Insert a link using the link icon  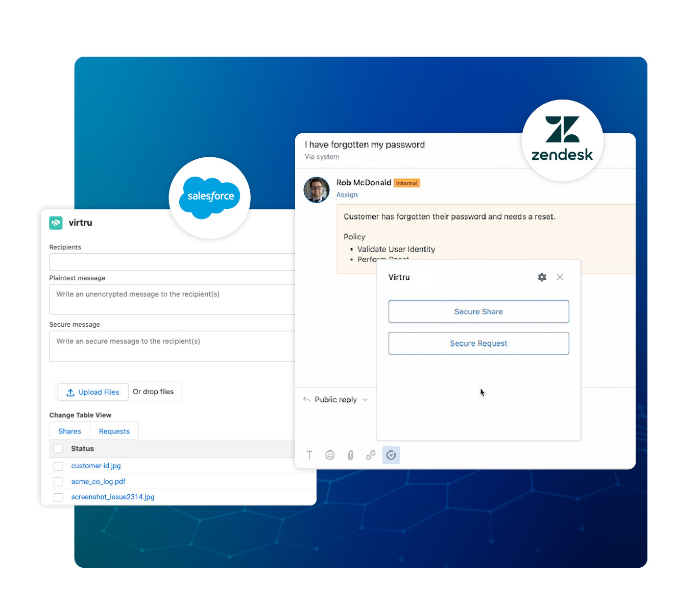(x=371, y=455)
